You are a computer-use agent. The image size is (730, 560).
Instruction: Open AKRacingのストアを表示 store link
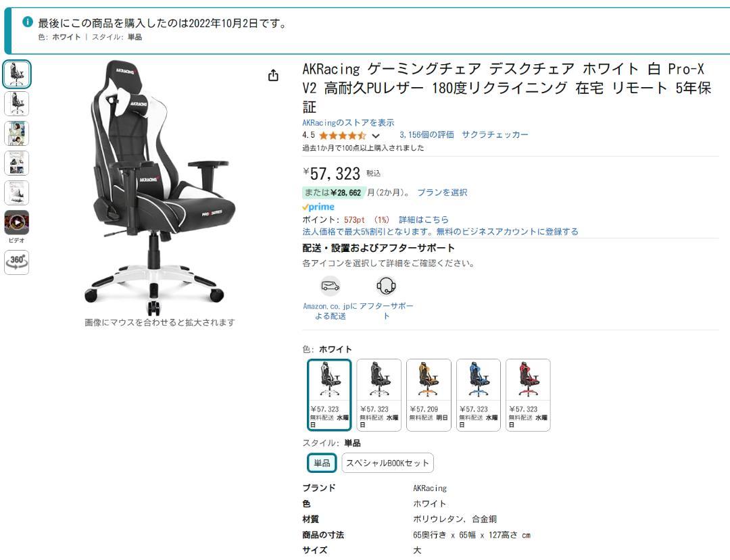pos(348,123)
